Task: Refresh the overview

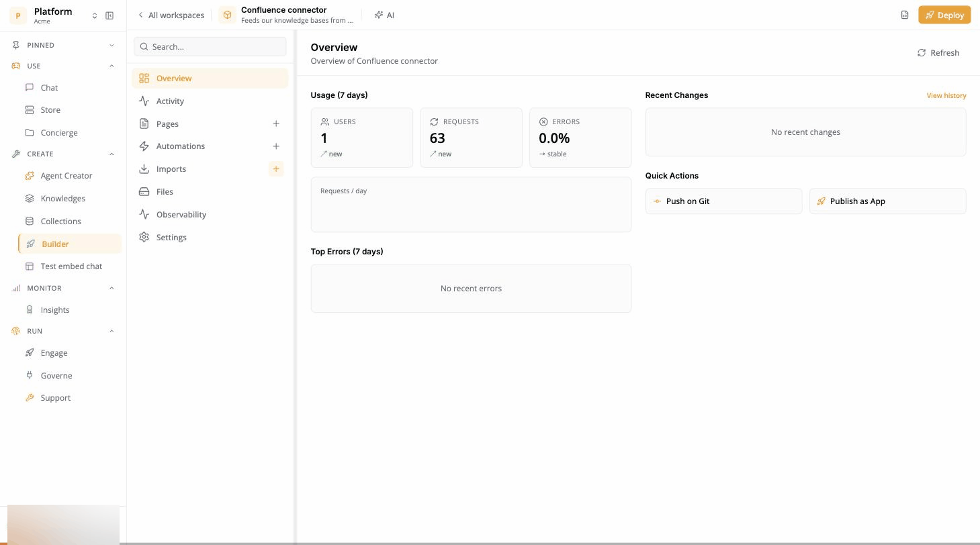Action: click(938, 53)
